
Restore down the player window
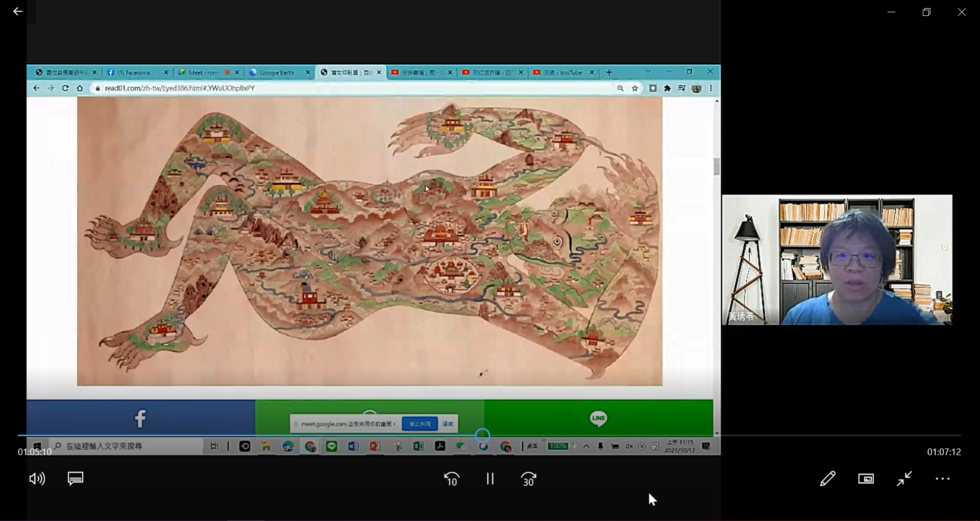click(926, 12)
